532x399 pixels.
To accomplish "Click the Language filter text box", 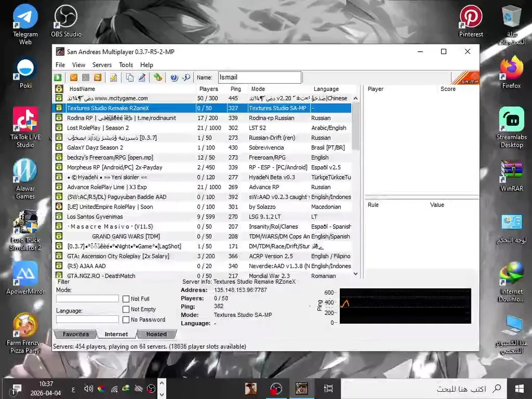I will click(x=88, y=319).
